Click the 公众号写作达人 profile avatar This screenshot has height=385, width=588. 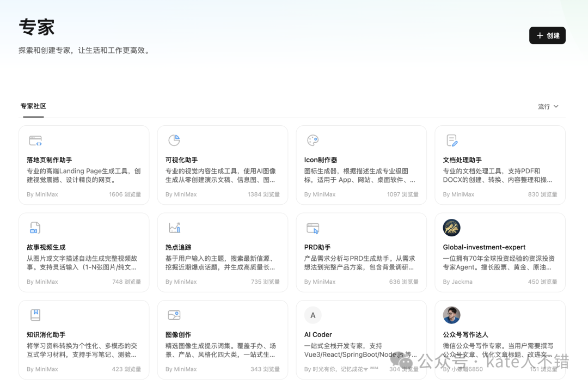[451, 315]
